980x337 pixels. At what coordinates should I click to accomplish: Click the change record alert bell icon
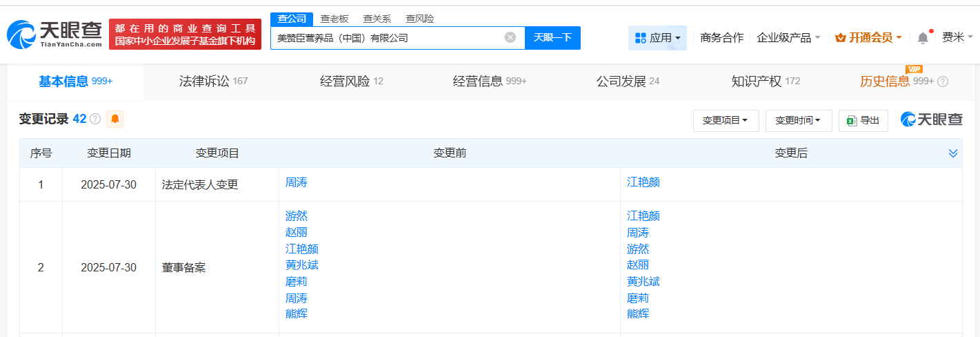pos(114,119)
